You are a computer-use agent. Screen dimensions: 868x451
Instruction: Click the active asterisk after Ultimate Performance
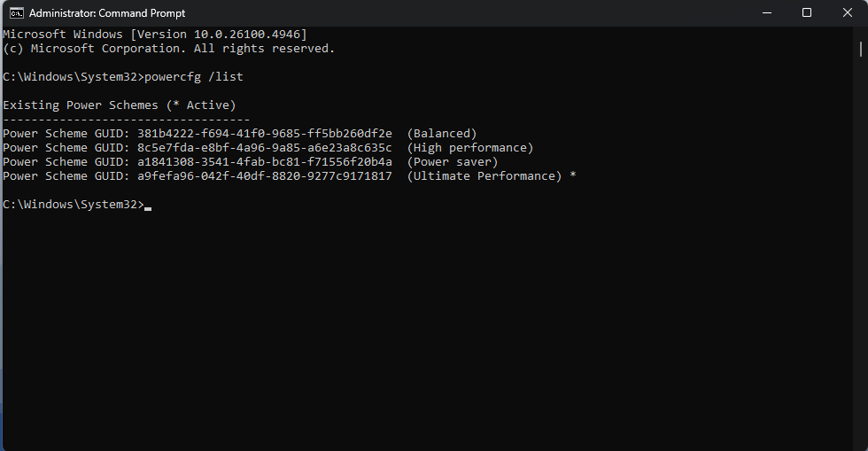tap(573, 175)
